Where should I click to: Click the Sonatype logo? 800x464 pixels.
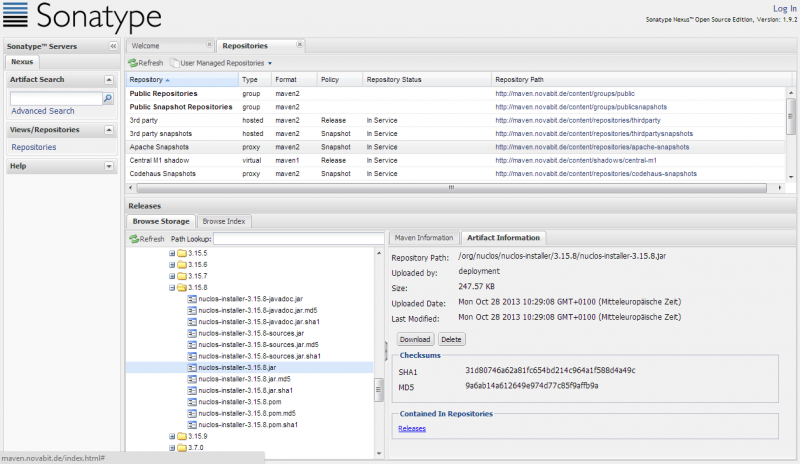click(82, 16)
